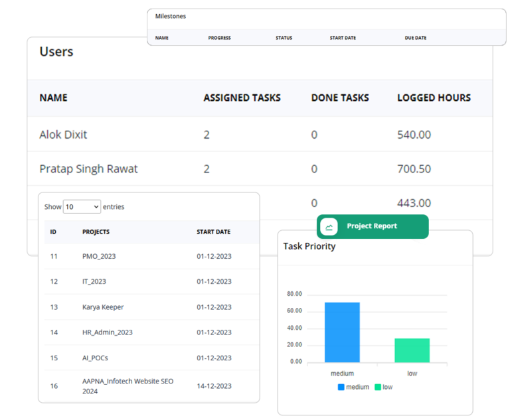Toggle the blue medium legend swatch

(341, 387)
